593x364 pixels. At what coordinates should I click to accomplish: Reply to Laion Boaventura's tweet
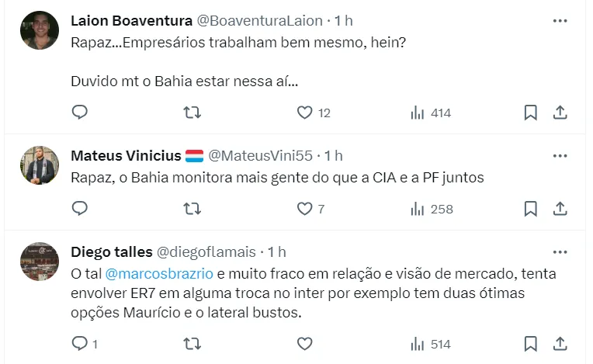(80, 113)
